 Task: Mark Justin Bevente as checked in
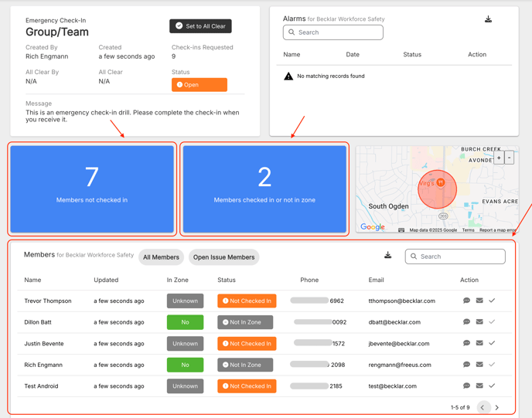pyautogui.click(x=492, y=343)
